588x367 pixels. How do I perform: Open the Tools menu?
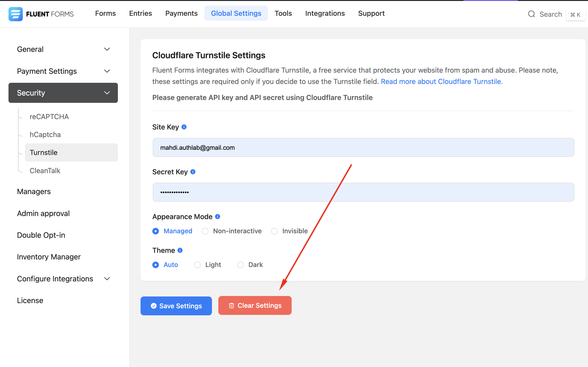coord(283,13)
